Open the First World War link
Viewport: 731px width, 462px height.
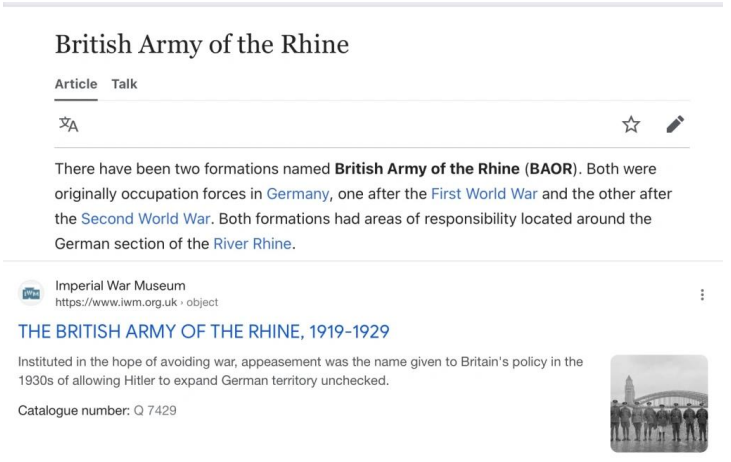(489, 193)
